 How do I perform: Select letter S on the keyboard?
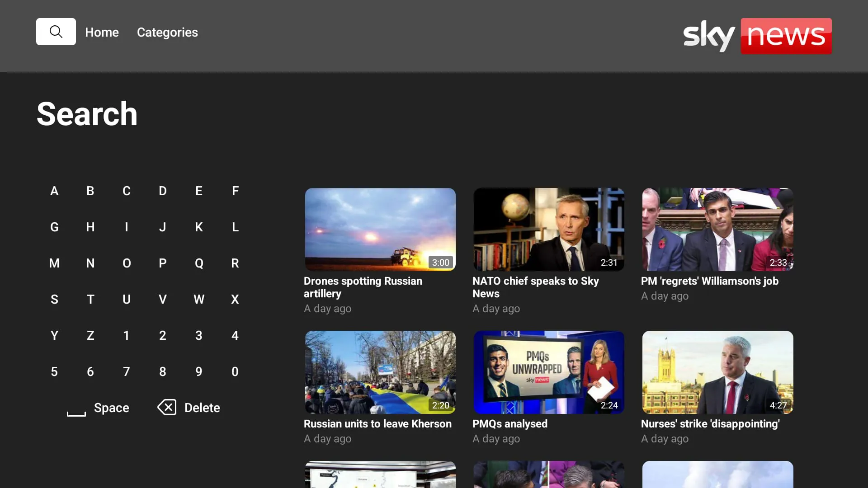[54, 299]
